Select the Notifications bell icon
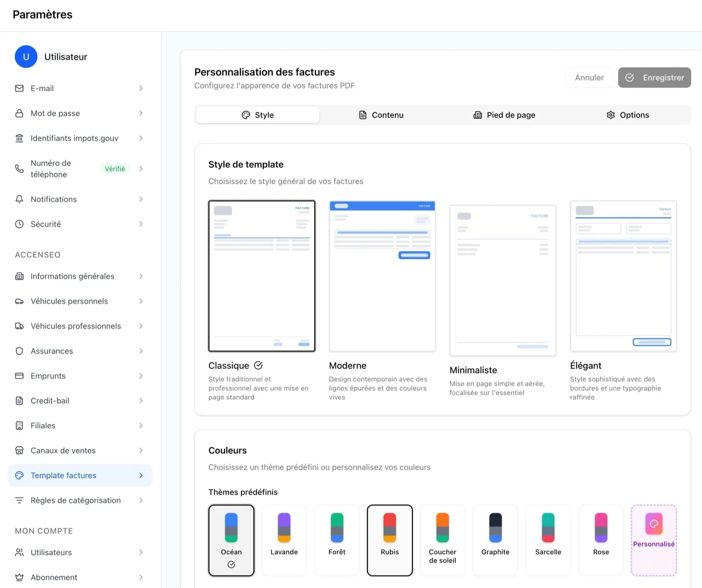This screenshot has width=702, height=588. pos(19,199)
